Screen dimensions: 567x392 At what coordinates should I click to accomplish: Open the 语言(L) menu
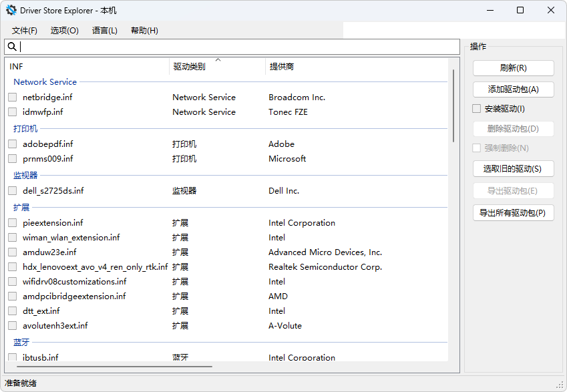coord(105,31)
